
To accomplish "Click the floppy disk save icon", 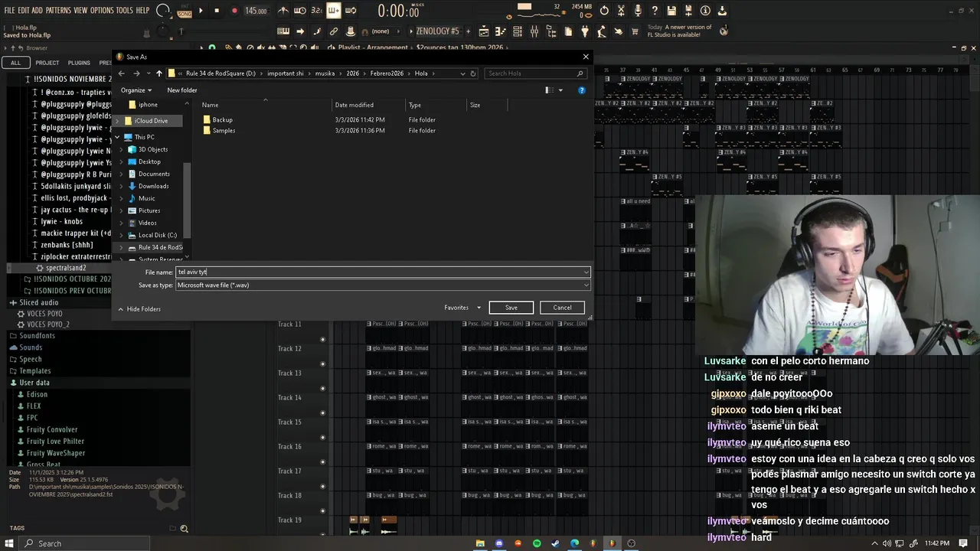I will (671, 11).
